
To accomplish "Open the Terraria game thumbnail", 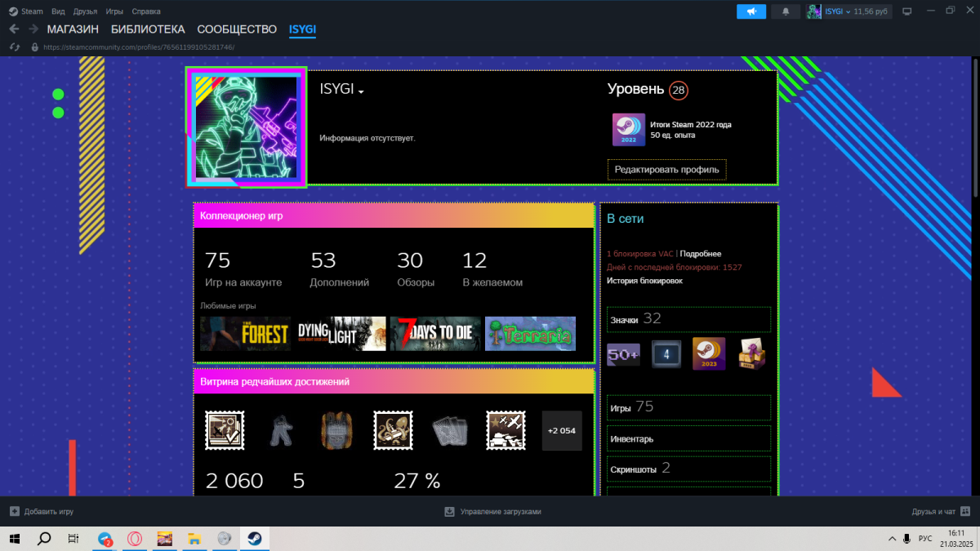I will [530, 334].
